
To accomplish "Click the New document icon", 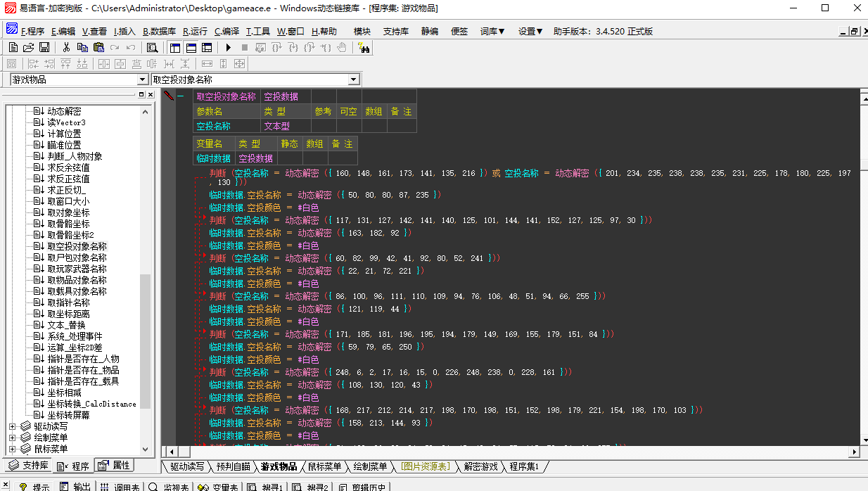I will [13, 47].
